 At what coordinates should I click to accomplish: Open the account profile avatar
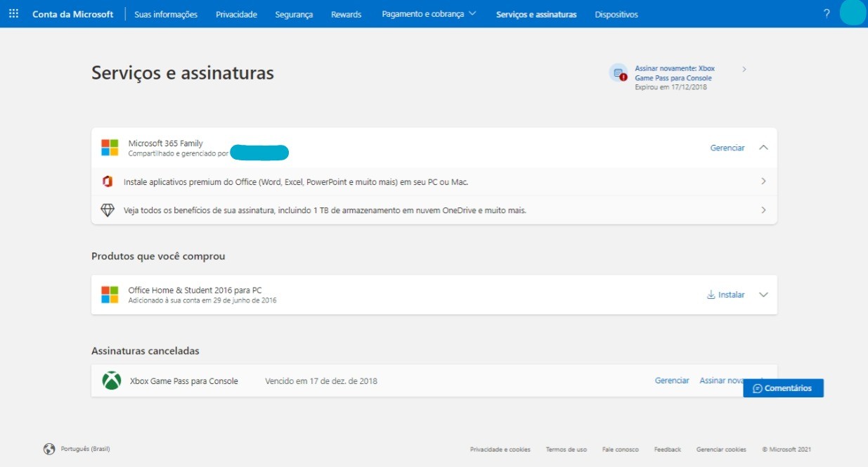(853, 13)
